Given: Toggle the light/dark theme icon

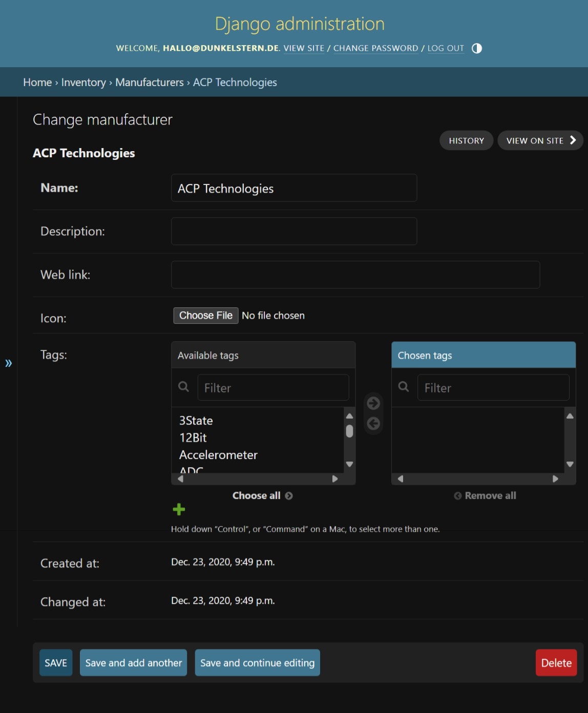Looking at the screenshot, I should tap(476, 48).
